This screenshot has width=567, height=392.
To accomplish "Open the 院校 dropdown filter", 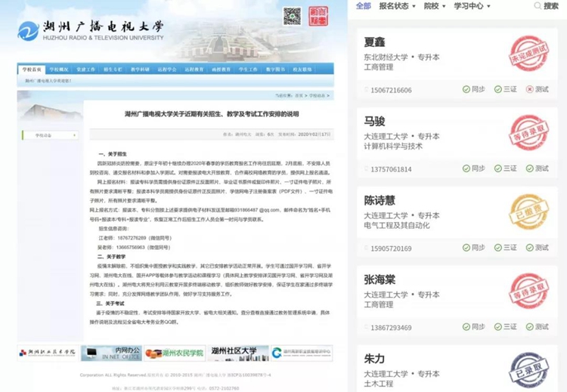I will [433, 6].
